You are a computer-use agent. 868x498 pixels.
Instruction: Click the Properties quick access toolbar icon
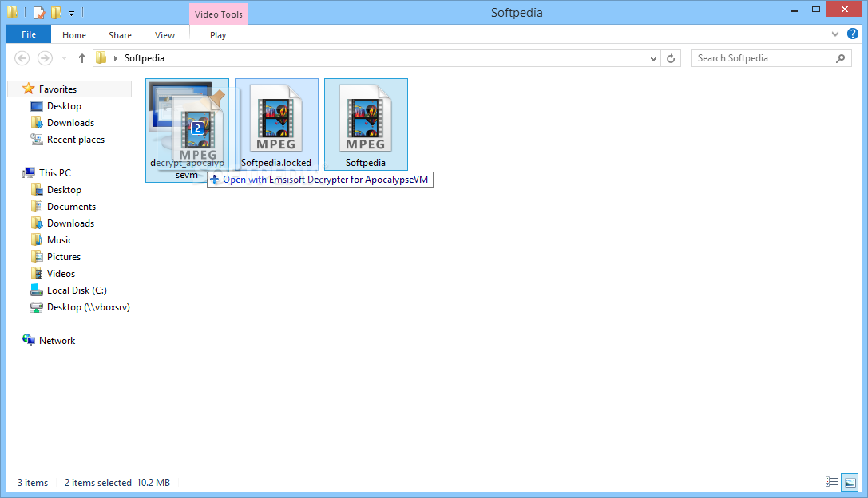(x=39, y=12)
